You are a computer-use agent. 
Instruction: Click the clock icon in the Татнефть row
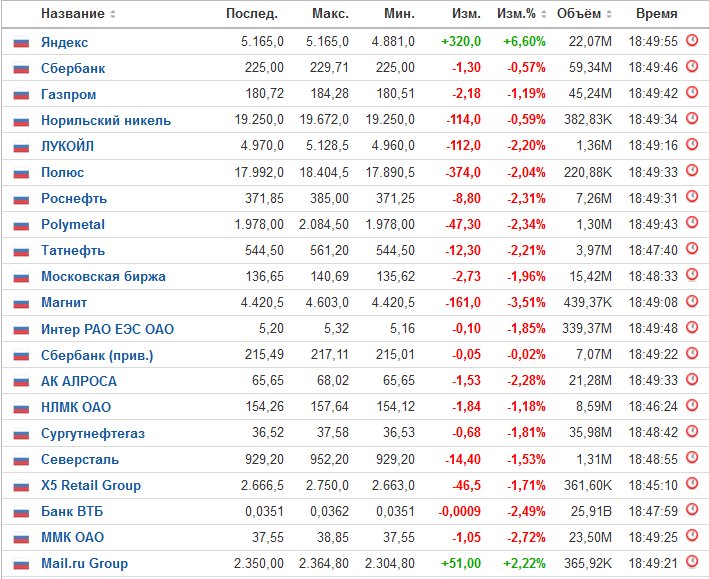click(692, 249)
